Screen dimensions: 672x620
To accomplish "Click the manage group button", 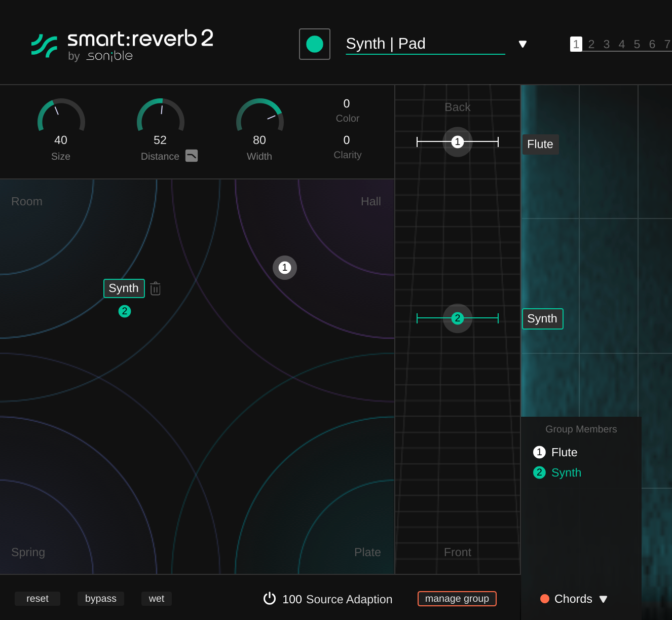I will (457, 599).
